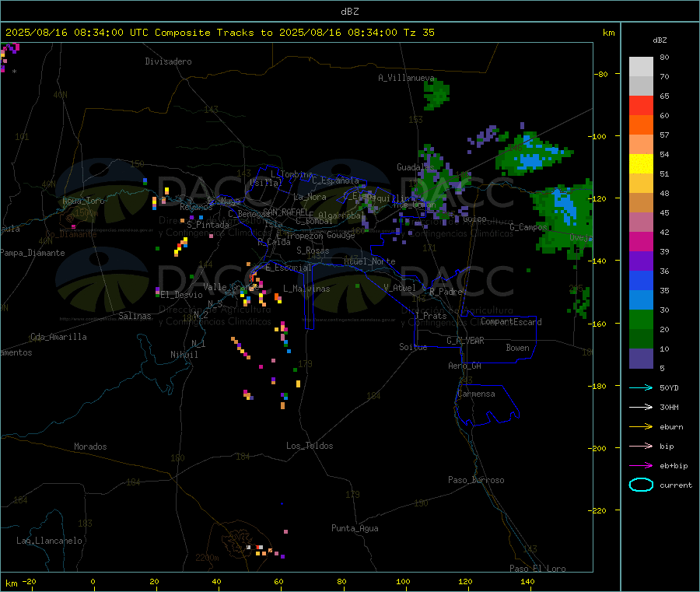Click the dBZ title at the top
Image resolution: width=700 pixels, height=592 pixels.
[349, 12]
